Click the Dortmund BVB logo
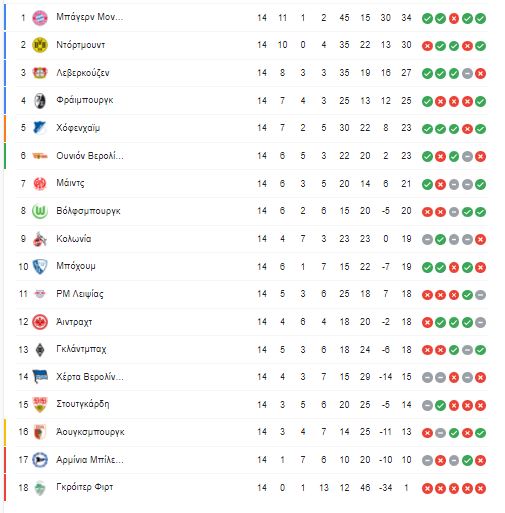 point(40,45)
